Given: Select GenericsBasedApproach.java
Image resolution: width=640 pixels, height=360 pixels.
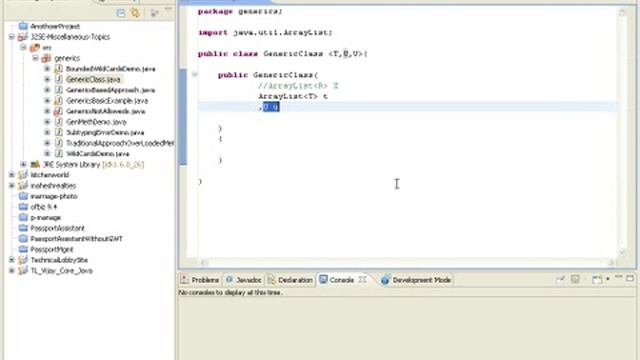Looking at the screenshot, I should tap(111, 90).
